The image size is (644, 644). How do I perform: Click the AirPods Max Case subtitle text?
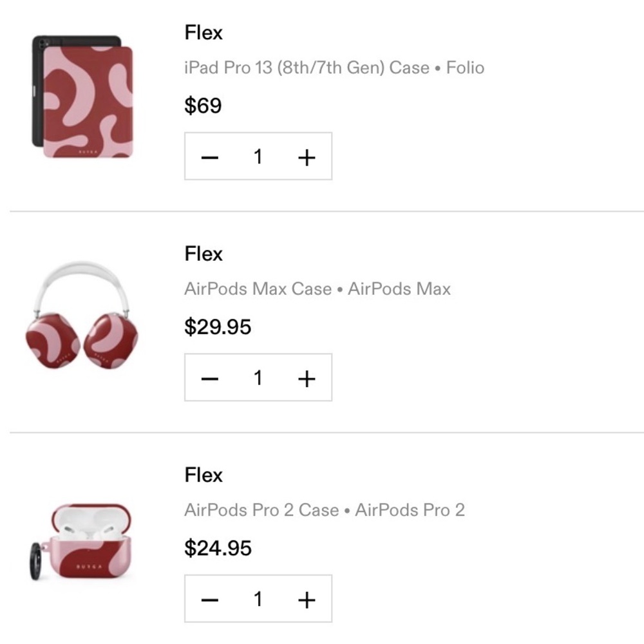click(x=317, y=289)
